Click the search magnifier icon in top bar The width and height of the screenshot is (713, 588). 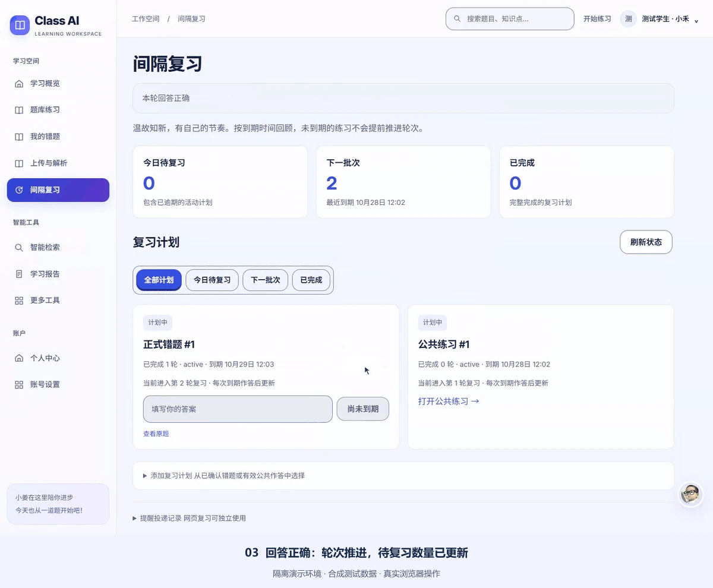point(457,19)
